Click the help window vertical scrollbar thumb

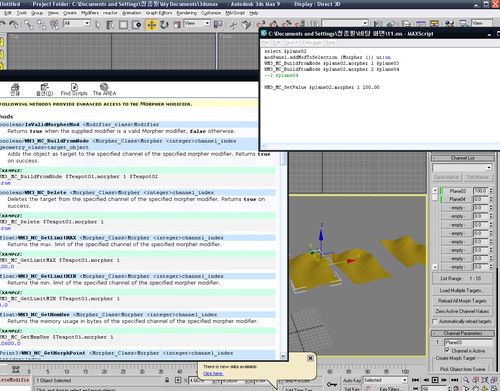[283, 158]
